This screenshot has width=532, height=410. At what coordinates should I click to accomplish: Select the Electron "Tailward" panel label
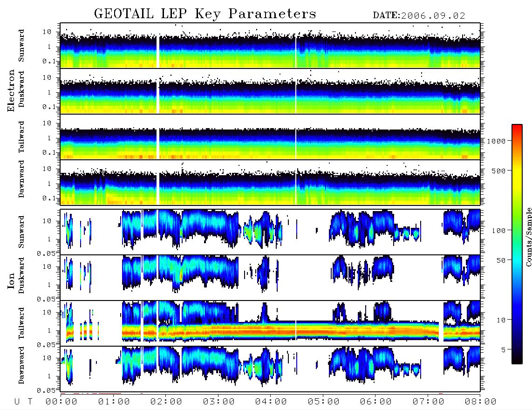pos(21,137)
